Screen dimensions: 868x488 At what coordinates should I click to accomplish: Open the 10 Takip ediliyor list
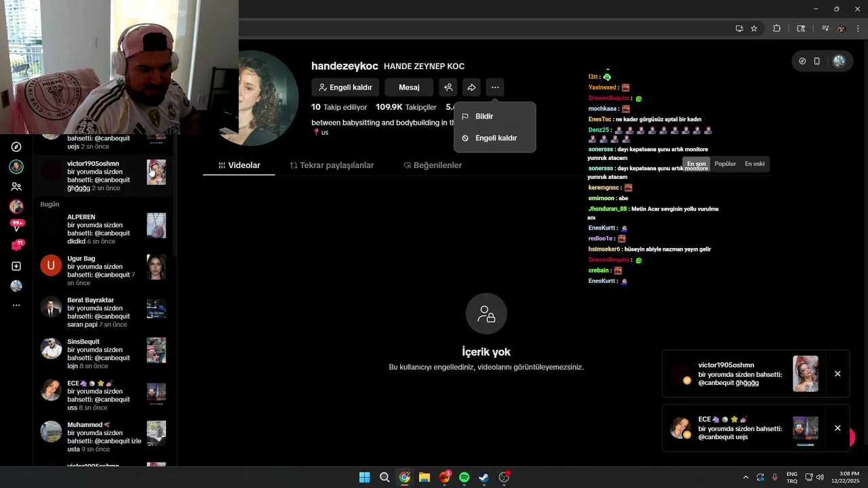339,107
